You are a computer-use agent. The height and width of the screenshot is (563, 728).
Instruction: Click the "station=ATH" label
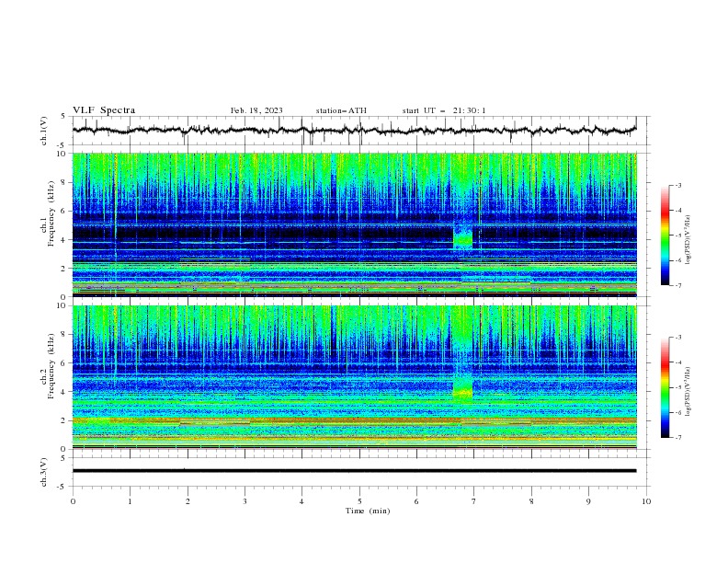click(341, 110)
